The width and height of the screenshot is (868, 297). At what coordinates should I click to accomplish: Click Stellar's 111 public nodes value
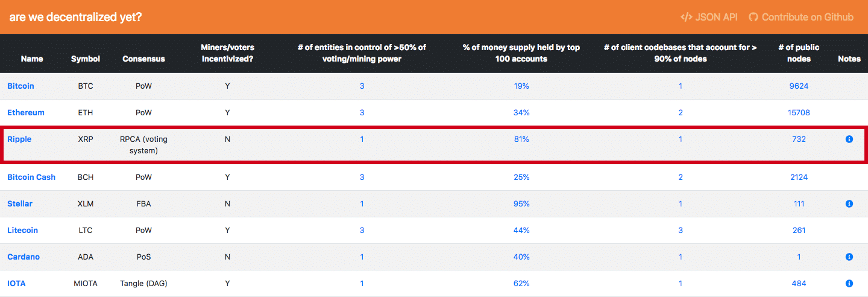[799, 203]
